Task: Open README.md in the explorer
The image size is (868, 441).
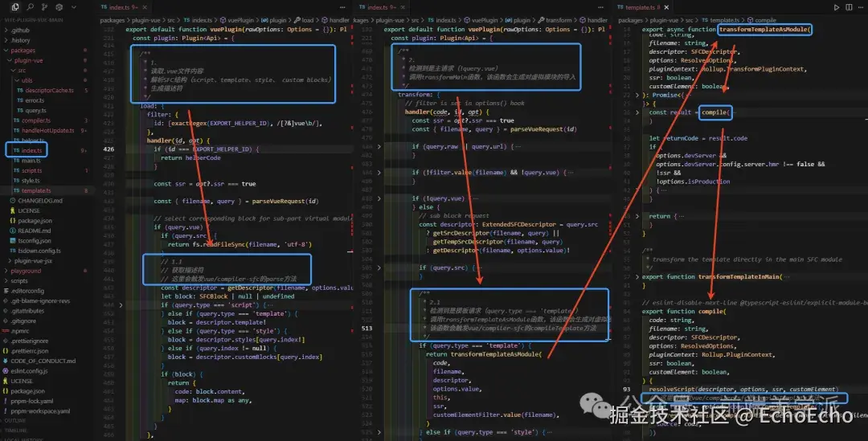Action: click(34, 231)
